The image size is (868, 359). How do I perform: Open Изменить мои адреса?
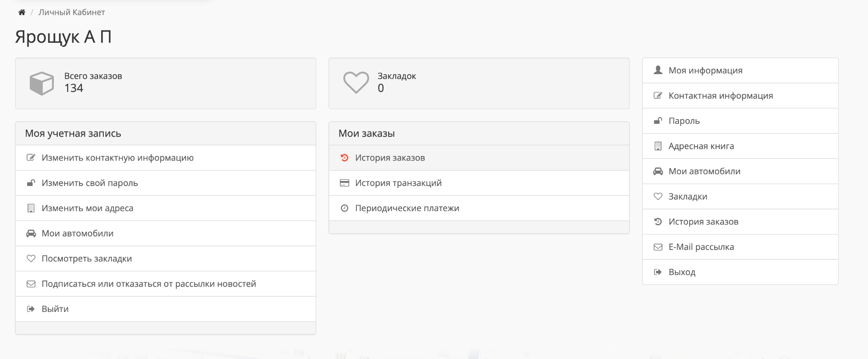coord(87,208)
